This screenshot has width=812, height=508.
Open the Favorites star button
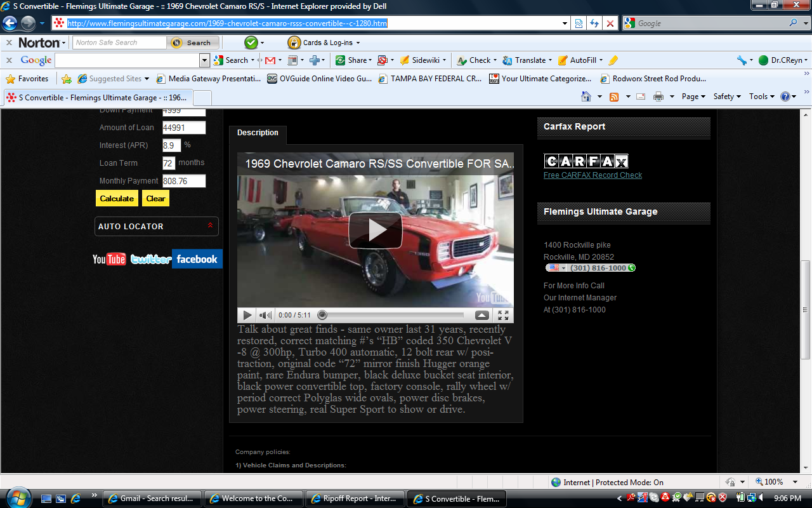pos(27,79)
